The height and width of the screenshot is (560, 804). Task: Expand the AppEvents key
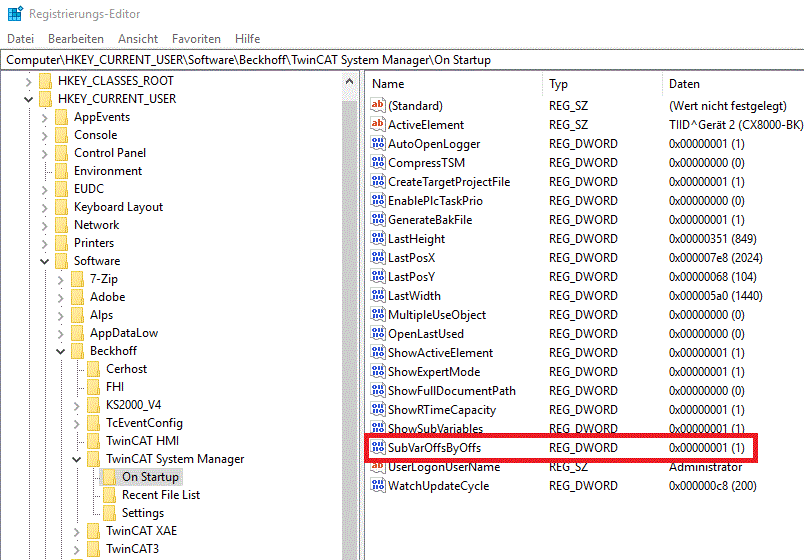click(x=45, y=117)
